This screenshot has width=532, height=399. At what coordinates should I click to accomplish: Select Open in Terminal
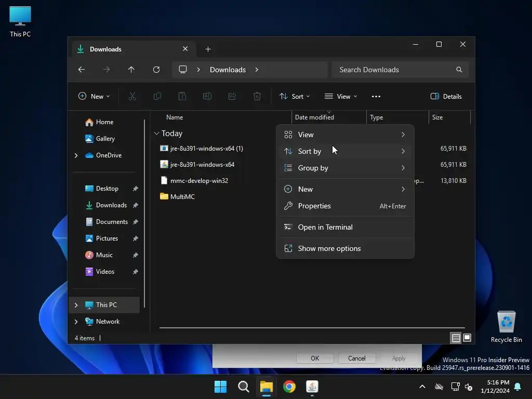point(345,228)
